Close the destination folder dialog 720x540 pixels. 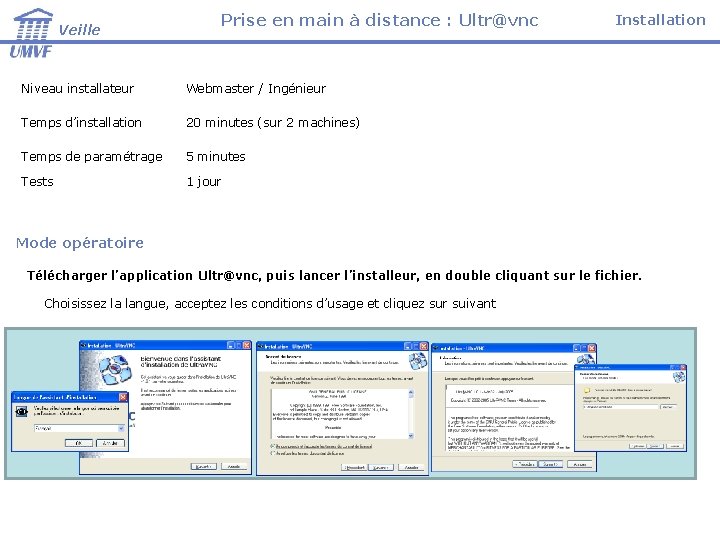[x=683, y=367]
